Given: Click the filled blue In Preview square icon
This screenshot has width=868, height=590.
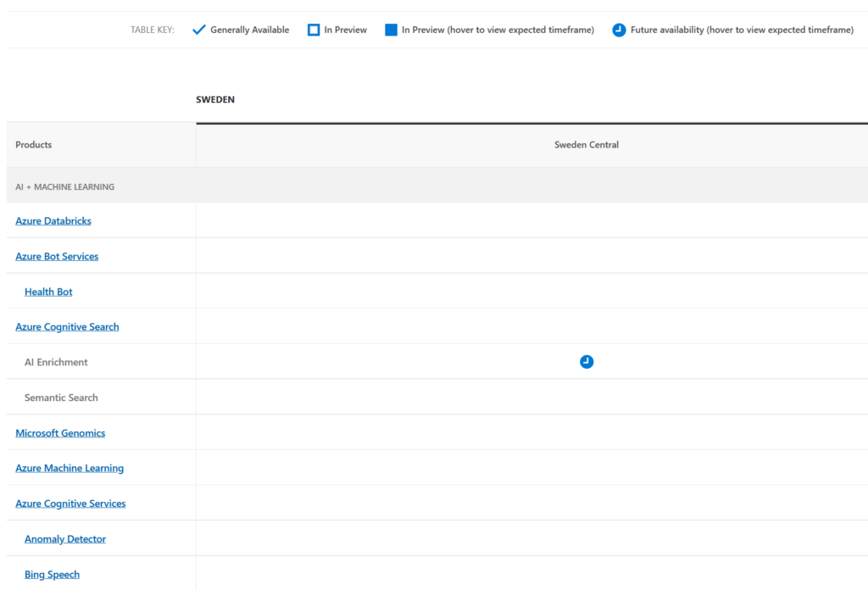Looking at the screenshot, I should tap(391, 30).
